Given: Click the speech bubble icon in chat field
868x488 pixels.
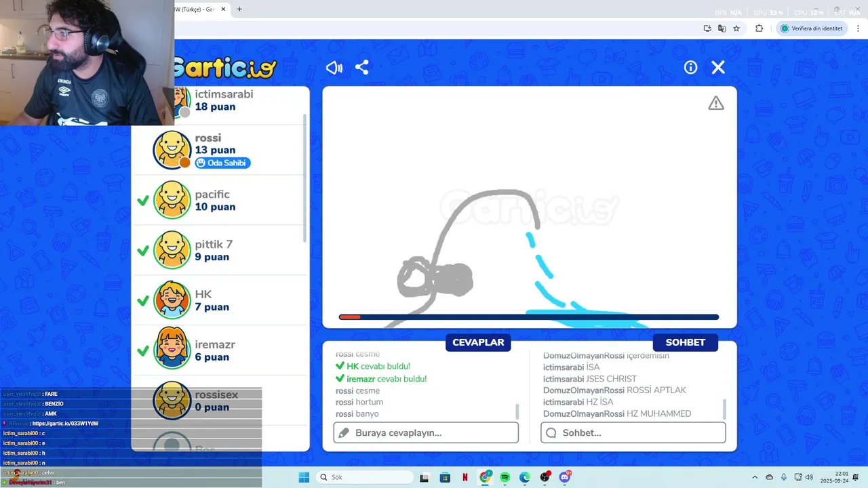Looking at the screenshot, I should (551, 432).
